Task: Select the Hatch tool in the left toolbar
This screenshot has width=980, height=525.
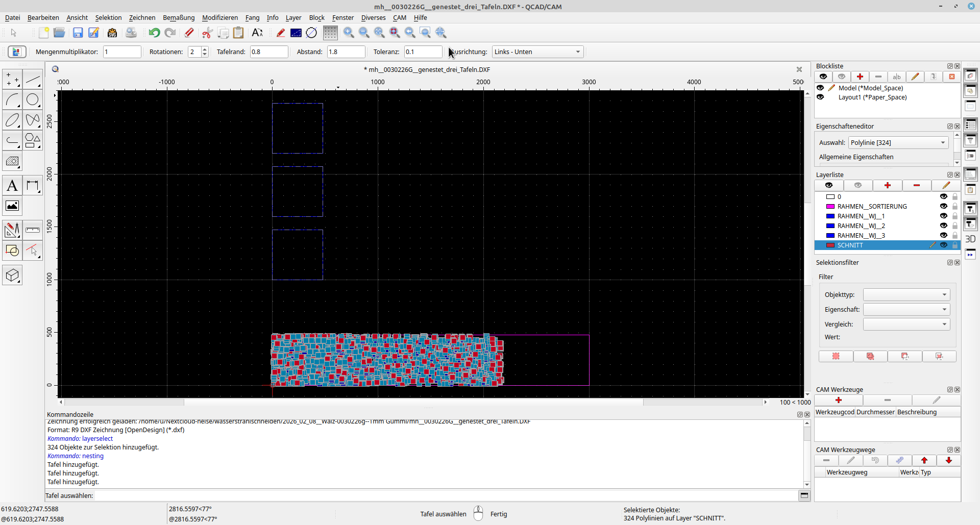Action: point(12,161)
